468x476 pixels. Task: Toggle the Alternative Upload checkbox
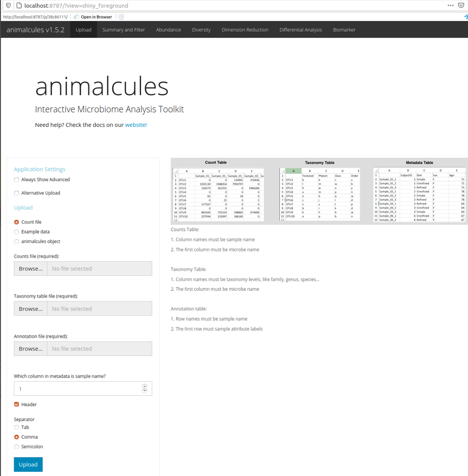[17, 193]
